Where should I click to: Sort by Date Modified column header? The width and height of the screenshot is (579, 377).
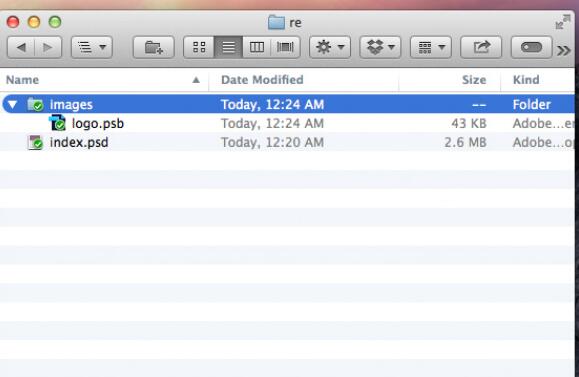(x=304, y=80)
